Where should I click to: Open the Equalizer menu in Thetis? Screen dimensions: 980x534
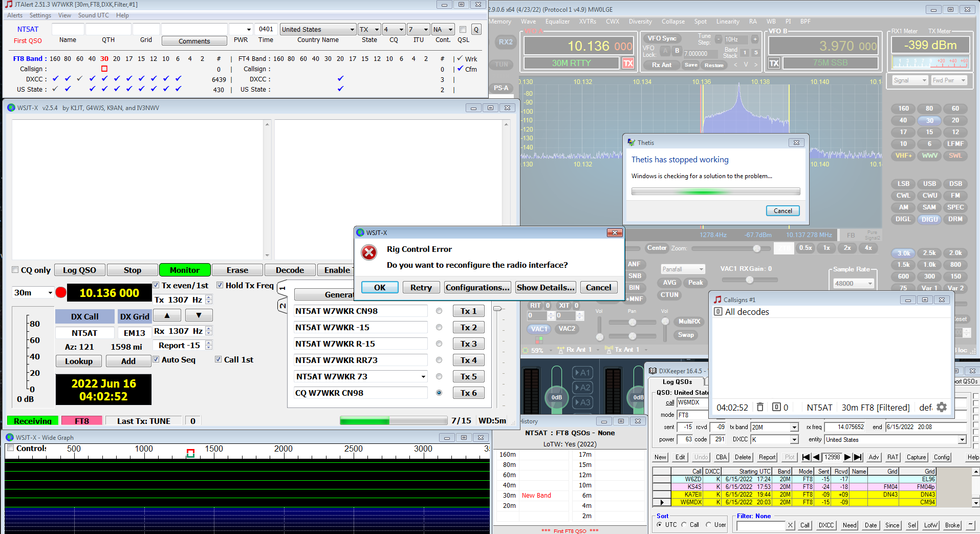coord(557,22)
